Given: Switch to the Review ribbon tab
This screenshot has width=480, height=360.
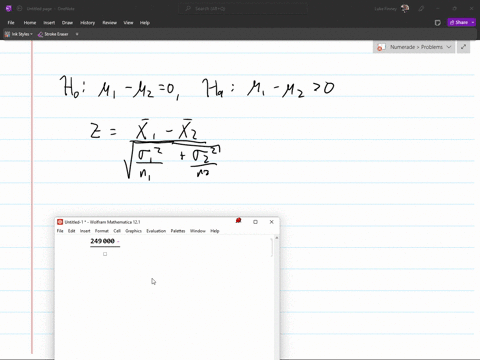Looking at the screenshot, I should coord(109,23).
